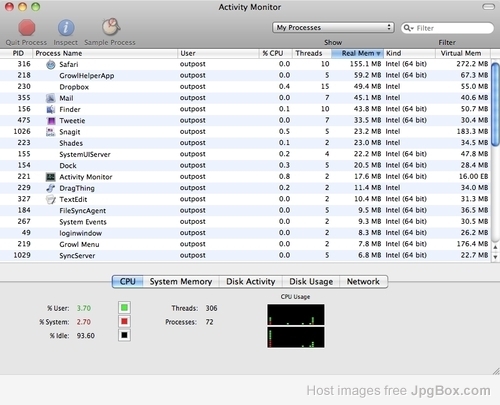Sort by % CPU column header
The image size is (500, 405).
275,53
